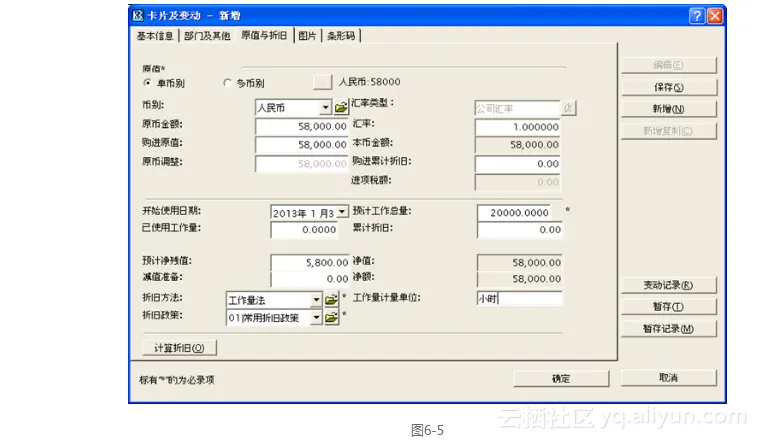Click the 原币调整 field
758x440 pixels.
[x=302, y=163]
